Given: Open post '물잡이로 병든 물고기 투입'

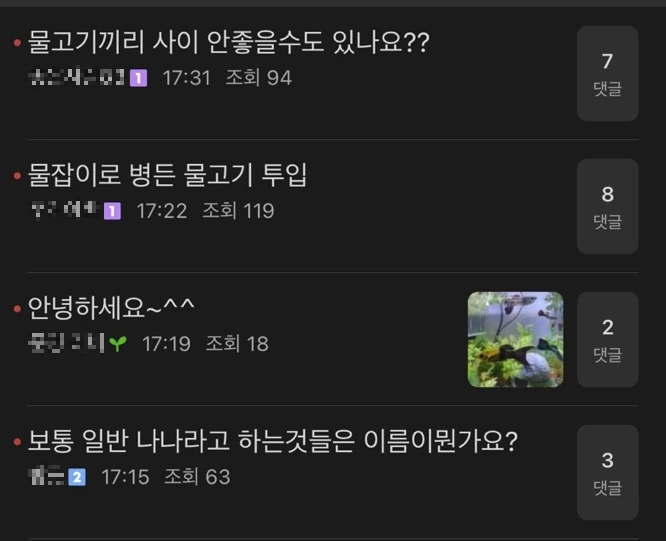Looking at the screenshot, I should (x=167, y=175).
